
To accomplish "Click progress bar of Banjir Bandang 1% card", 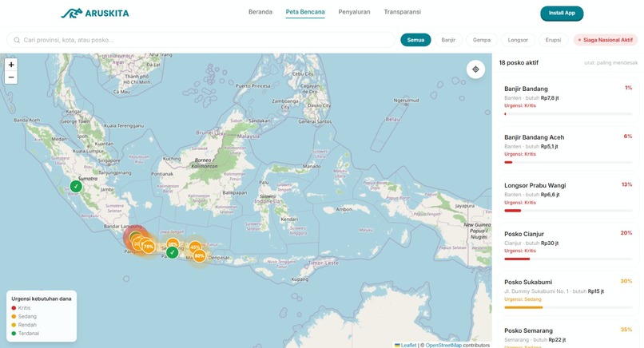I will click(568, 114).
